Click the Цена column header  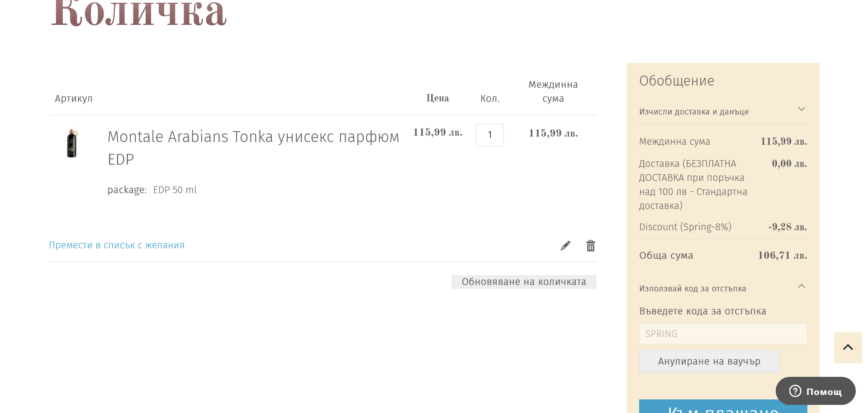437,98
